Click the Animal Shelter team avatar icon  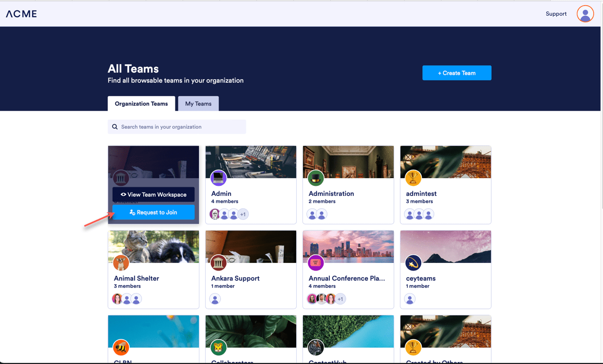(x=121, y=263)
